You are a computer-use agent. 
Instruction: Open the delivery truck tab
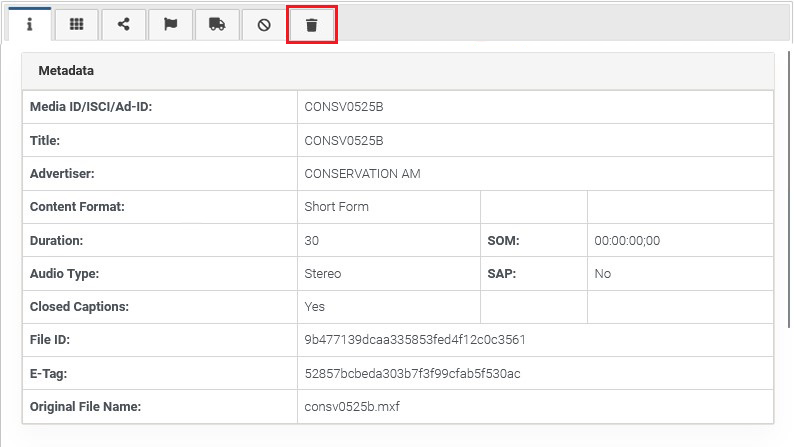(x=217, y=24)
